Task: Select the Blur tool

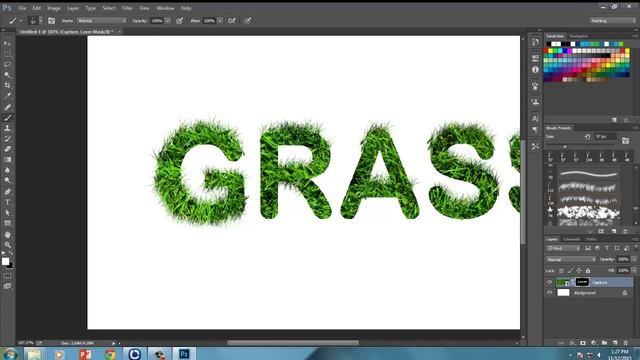Action: click(x=7, y=170)
